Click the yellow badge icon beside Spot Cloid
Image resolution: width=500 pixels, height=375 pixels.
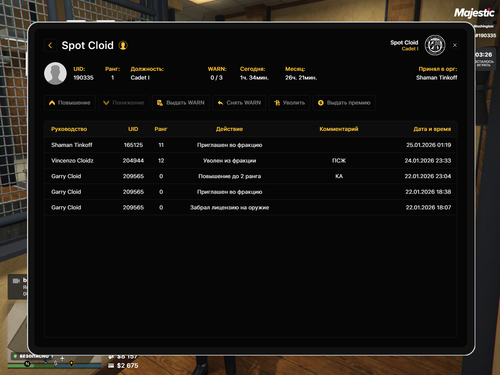point(123,45)
